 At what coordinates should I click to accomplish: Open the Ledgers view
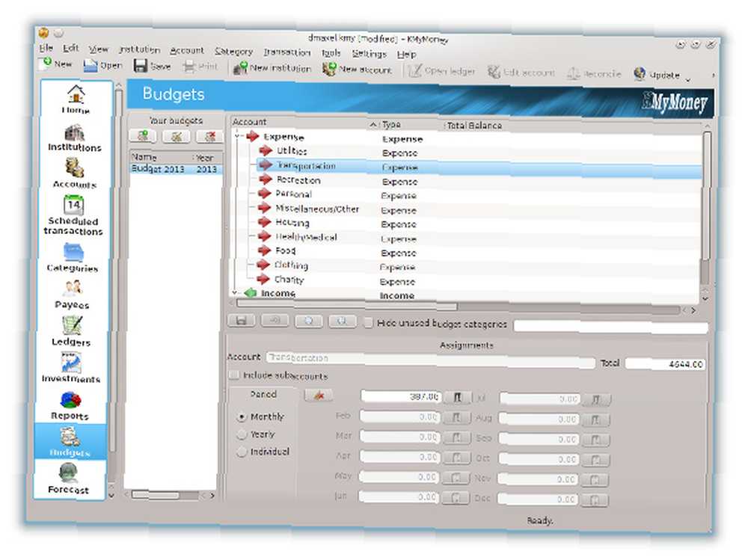71,331
